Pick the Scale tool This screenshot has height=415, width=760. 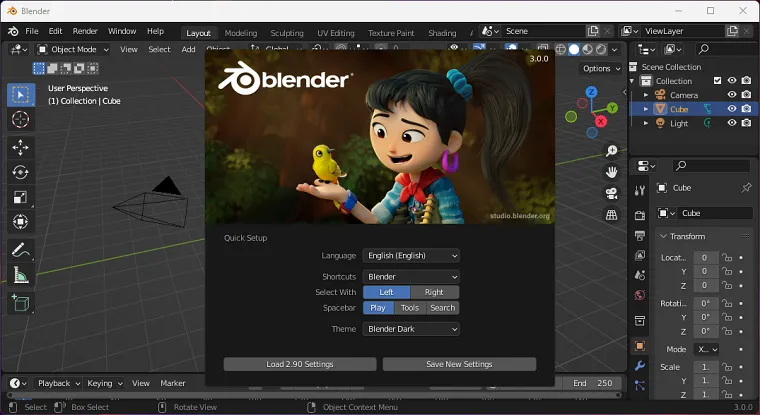(x=20, y=197)
